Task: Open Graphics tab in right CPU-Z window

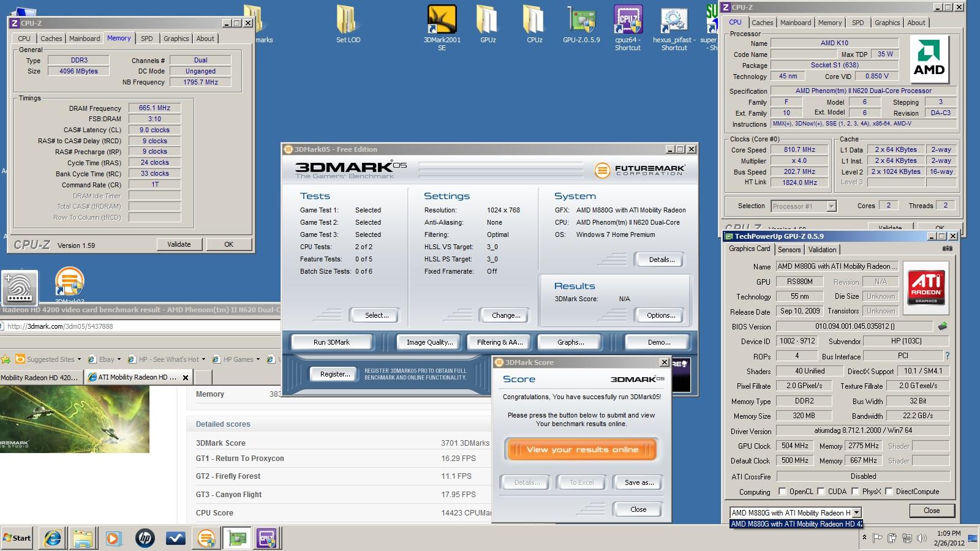Action: click(887, 23)
